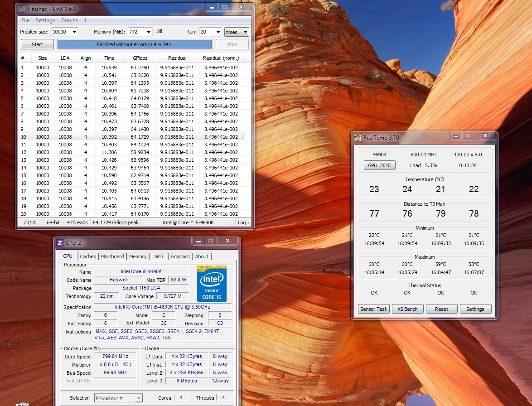532x406 pixels.
Task: Click the finished progress bar in LinX
Action: coord(134,44)
